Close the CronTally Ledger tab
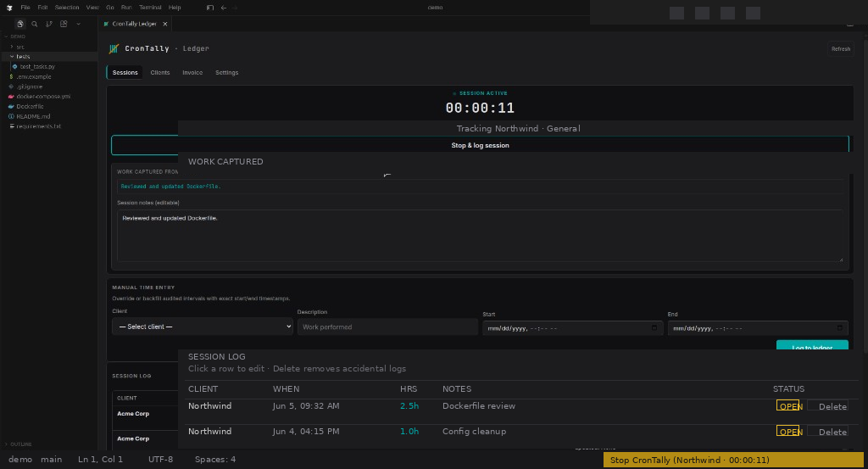 165,24
